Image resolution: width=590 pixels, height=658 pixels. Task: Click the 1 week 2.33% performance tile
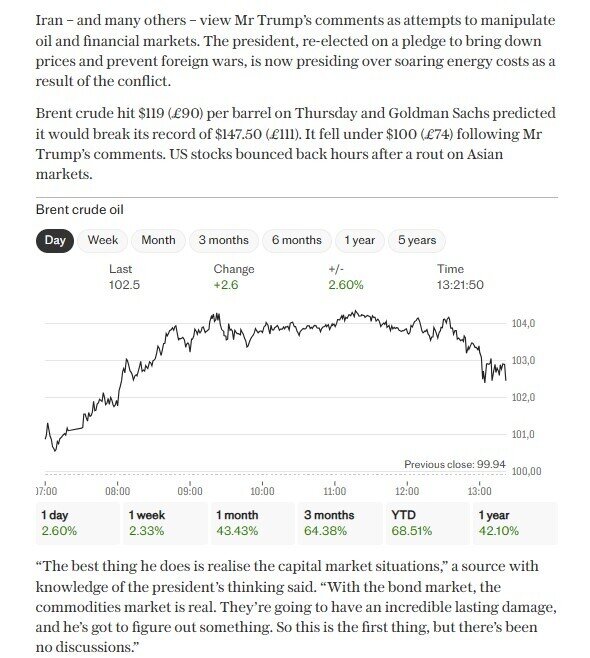tap(165, 523)
